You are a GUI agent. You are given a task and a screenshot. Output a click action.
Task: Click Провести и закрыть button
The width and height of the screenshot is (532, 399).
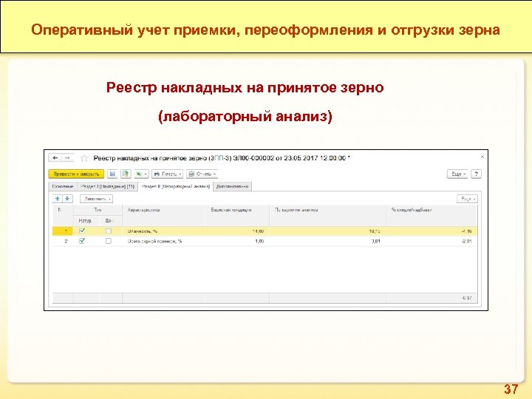point(76,174)
